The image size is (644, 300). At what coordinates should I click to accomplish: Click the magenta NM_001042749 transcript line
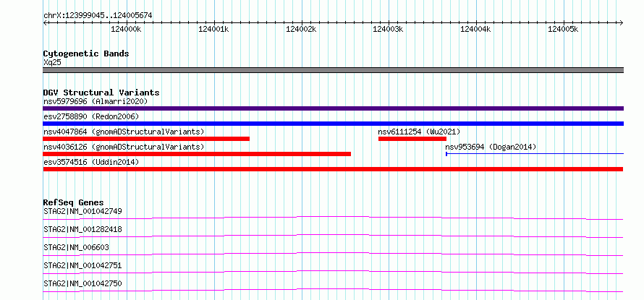pos(333,218)
